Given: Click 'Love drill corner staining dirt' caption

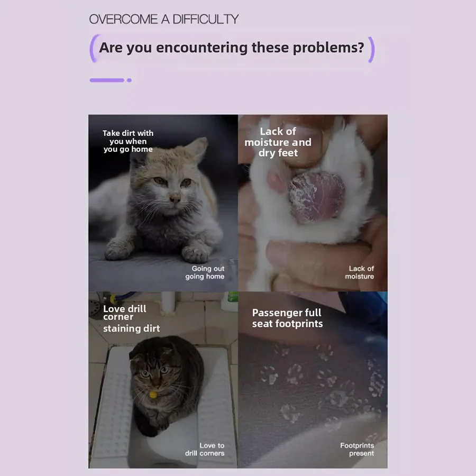Looking at the screenshot, I should pos(131,318).
